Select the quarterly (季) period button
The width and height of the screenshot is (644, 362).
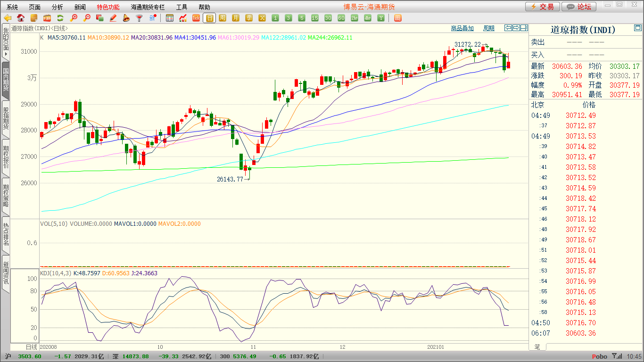tap(249, 18)
